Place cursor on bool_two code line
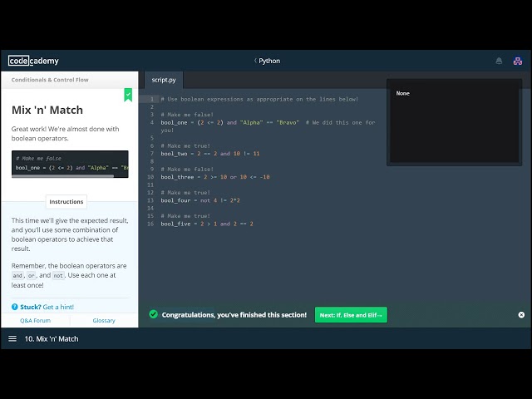This screenshot has width=532, height=399. [x=210, y=154]
